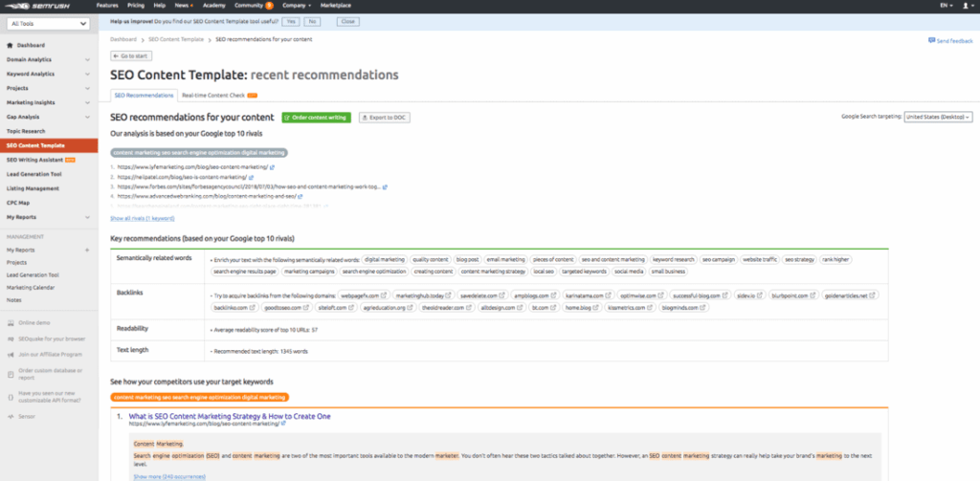This screenshot has height=481, width=980.
Task: Expand Domain Analytics section
Action: pos(86,60)
